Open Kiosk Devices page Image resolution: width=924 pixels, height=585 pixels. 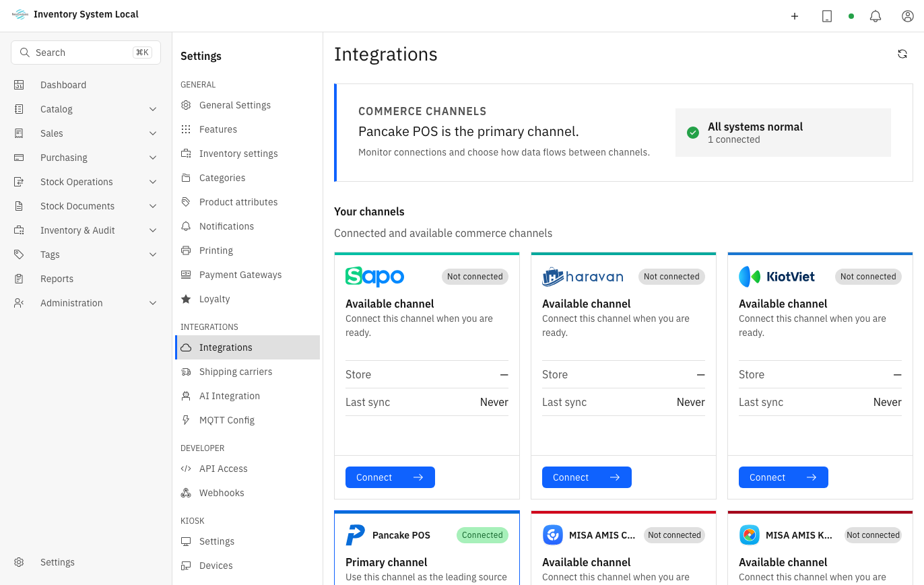point(247,565)
